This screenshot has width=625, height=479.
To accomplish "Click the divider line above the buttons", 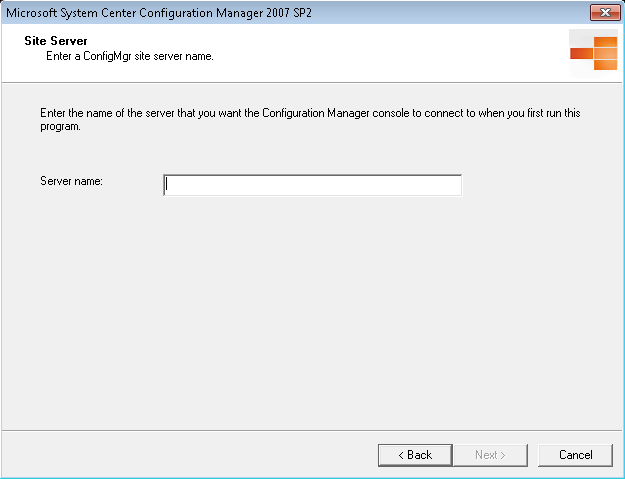I will 312,430.
